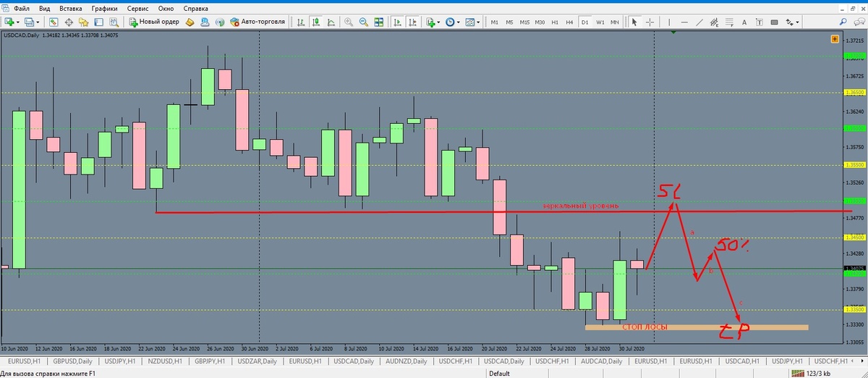
Task: Switch chart to candlestick mode
Action: pos(316,22)
